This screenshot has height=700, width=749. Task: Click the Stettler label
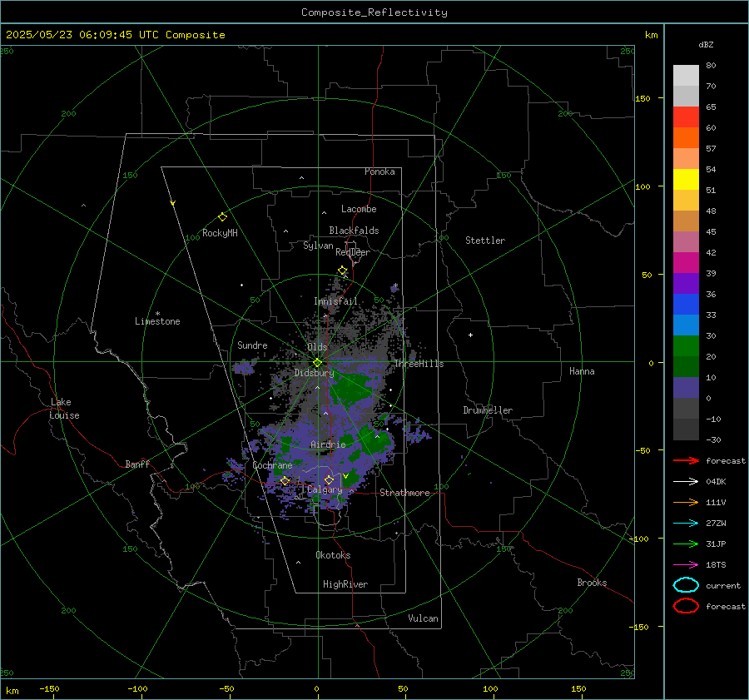pos(485,241)
